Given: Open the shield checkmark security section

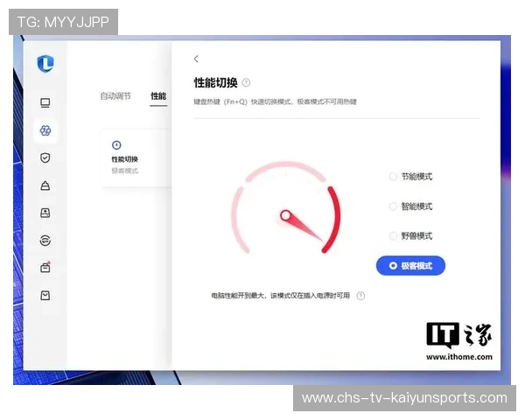Looking at the screenshot, I should (45, 157).
